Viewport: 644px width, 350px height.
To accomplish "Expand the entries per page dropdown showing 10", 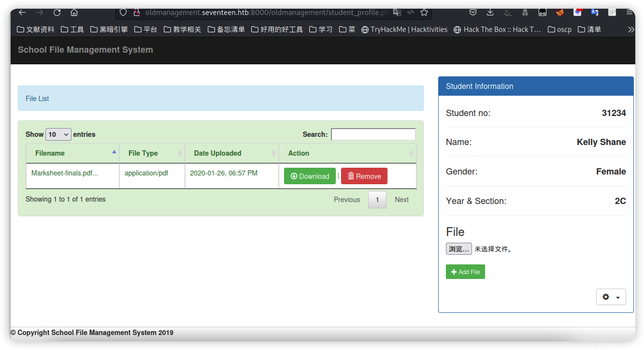I will (58, 134).
